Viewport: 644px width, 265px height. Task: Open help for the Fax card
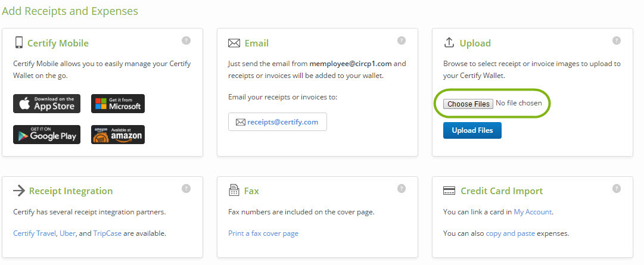tap(402, 188)
